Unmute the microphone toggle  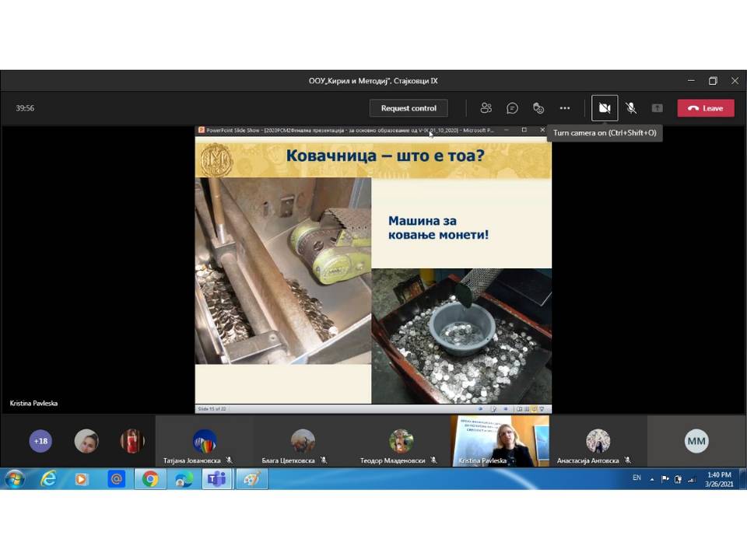click(x=631, y=108)
